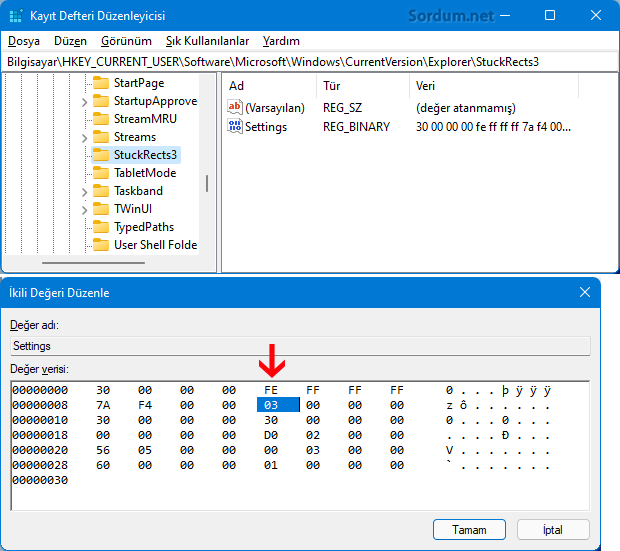
Task: Select the (Varsayılan) value name
Action: (x=274, y=108)
